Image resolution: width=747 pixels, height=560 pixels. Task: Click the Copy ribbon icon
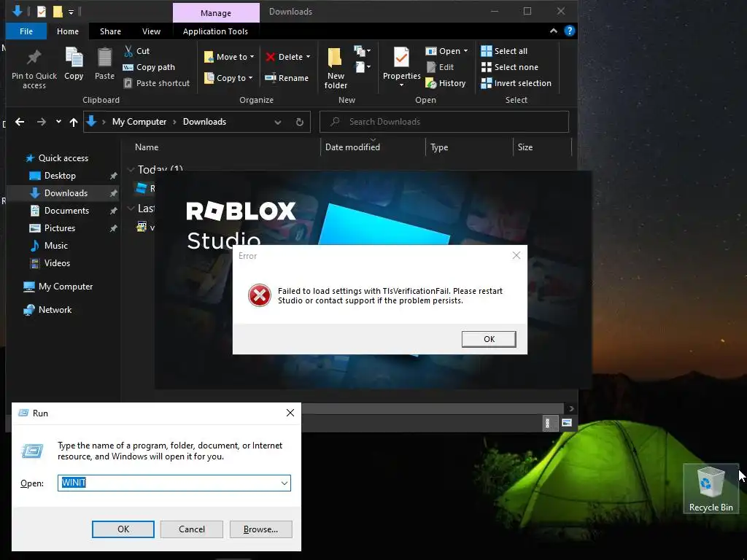point(74,58)
